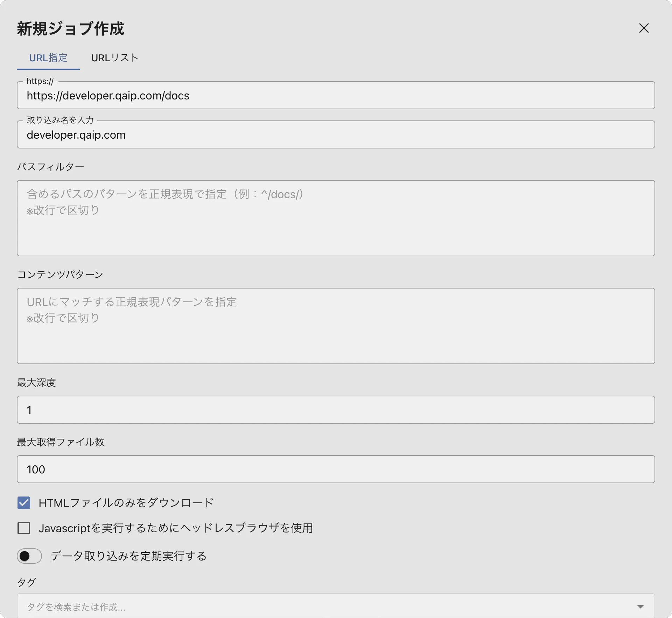672x618 pixels.
Task: Click the タグを検索または作成 search field
Action: [315, 607]
